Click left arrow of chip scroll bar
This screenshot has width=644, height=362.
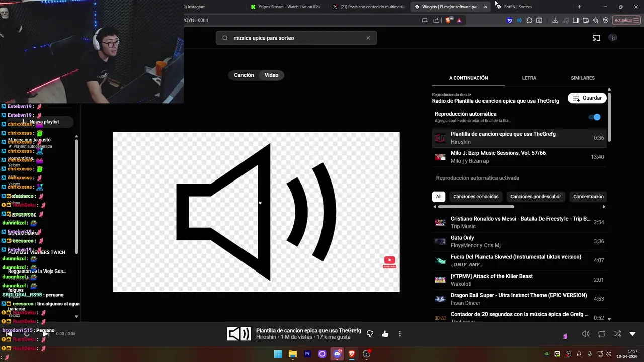[435, 207]
